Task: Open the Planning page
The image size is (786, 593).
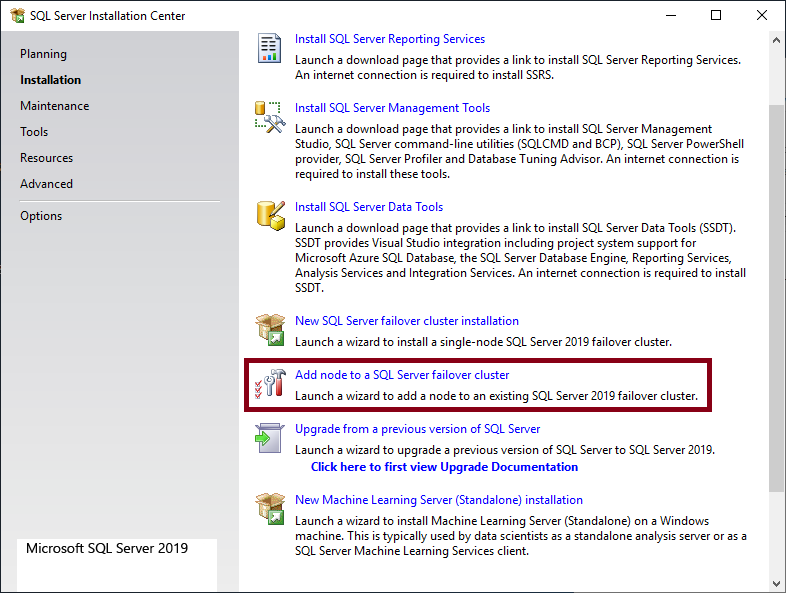Action: tap(43, 54)
